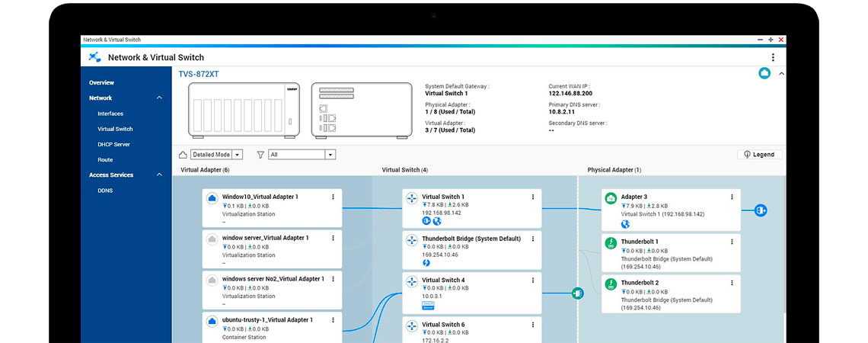Click the view mode icon beside Detailed Mode
This screenshot has width=868, height=343.
(183, 155)
